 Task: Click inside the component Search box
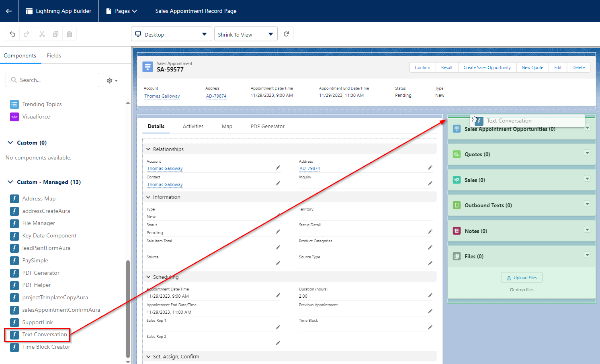52,80
